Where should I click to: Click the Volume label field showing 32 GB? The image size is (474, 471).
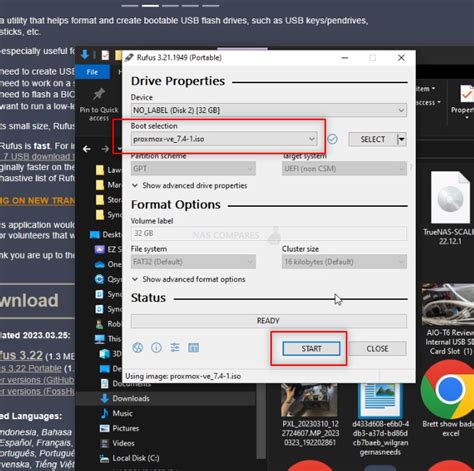(269, 233)
